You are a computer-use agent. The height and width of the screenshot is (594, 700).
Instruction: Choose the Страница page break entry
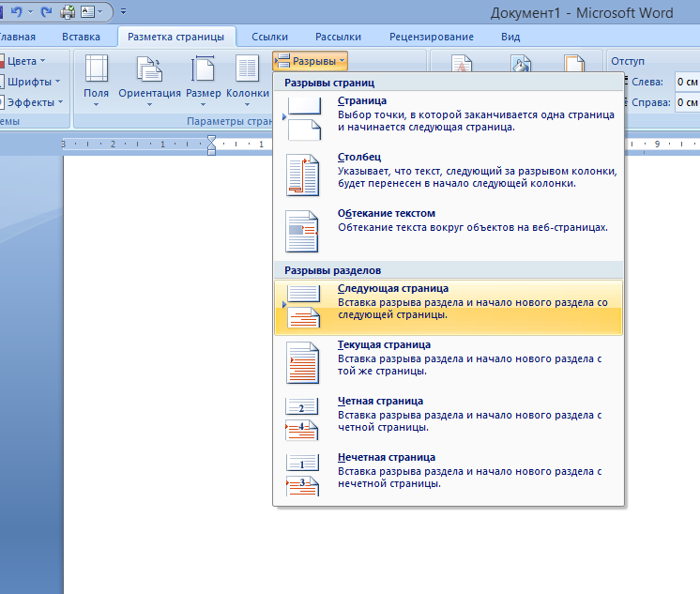tap(449, 118)
